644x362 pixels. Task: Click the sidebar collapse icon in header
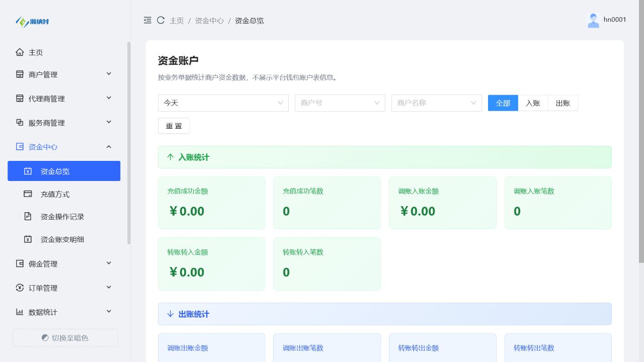coord(147,20)
